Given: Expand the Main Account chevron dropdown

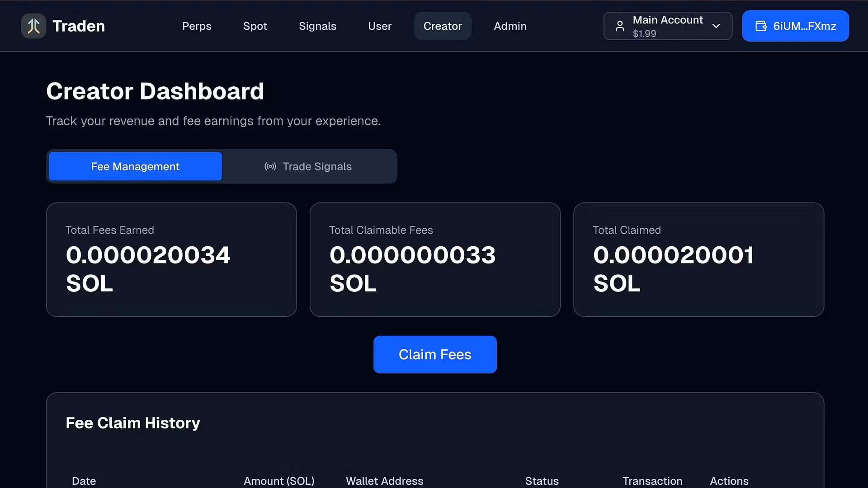Looking at the screenshot, I should pos(716,26).
